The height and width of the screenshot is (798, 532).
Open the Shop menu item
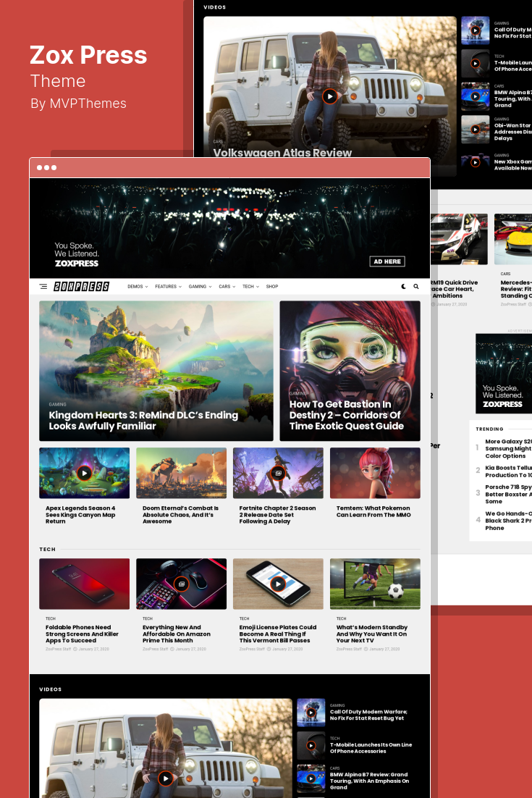[x=272, y=287]
